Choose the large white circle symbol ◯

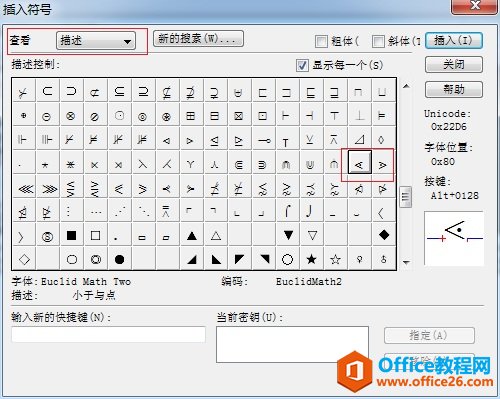tap(287, 259)
